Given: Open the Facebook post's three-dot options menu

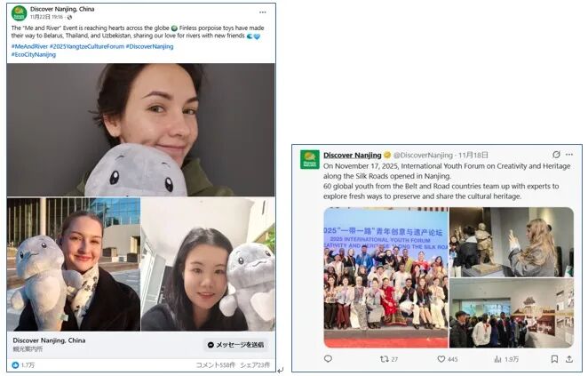Looking at the screenshot, I should pos(263,12).
